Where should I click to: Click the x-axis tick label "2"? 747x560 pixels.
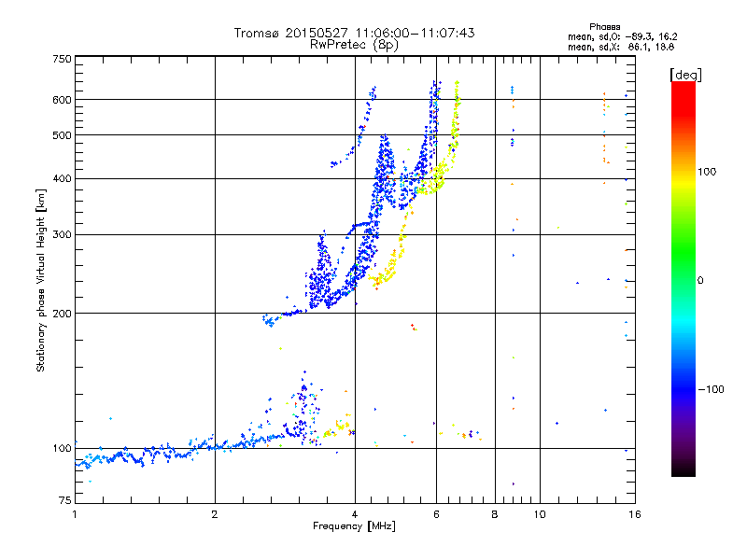[x=215, y=514]
